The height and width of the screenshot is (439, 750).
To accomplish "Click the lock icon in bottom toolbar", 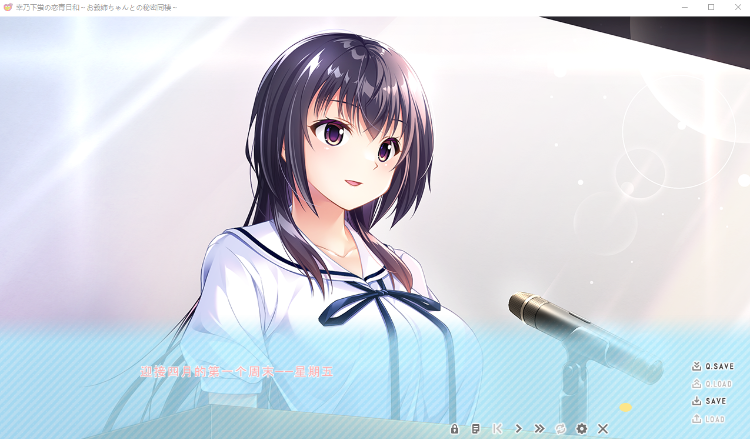I will pos(454,429).
